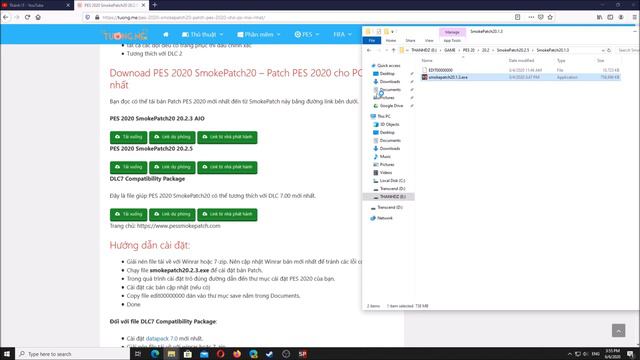Open the Thủ thuật dropdown menu

point(202,35)
